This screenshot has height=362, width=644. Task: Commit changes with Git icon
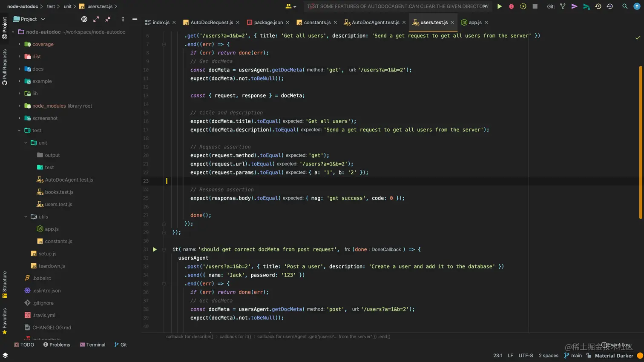(x=574, y=6)
